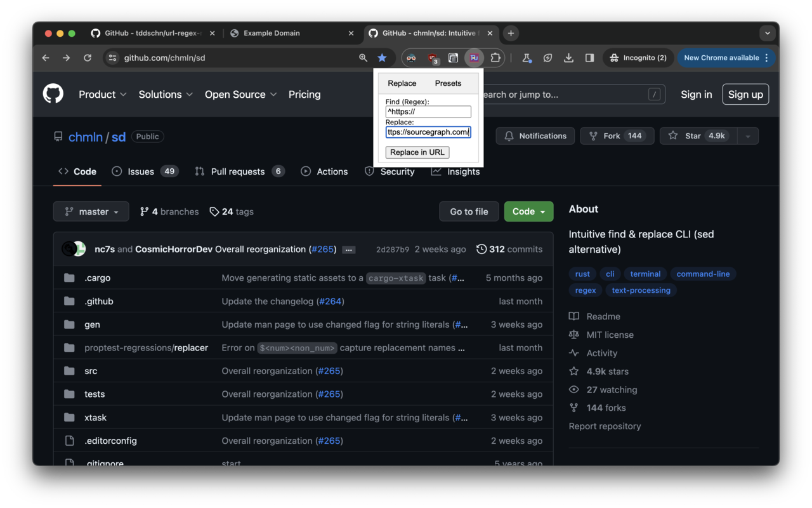Expand the star lists dropdown arrow
Image resolution: width=812 pixels, height=508 pixels.
coord(748,136)
